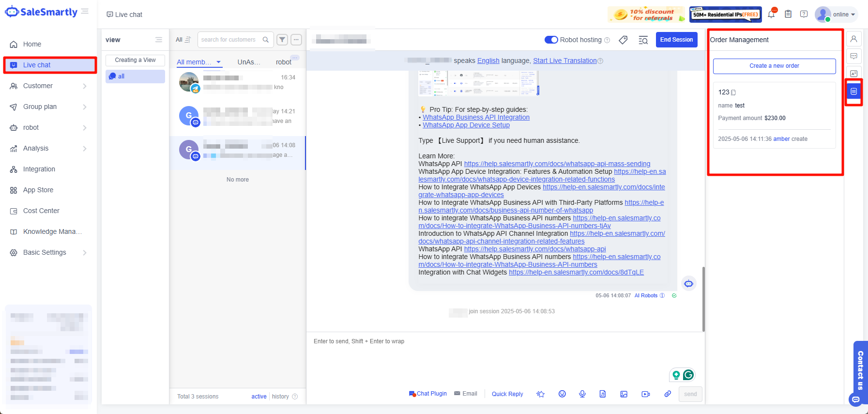Image resolution: width=868 pixels, height=414 pixels.
Task: Open the image upload icon
Action: (x=624, y=394)
